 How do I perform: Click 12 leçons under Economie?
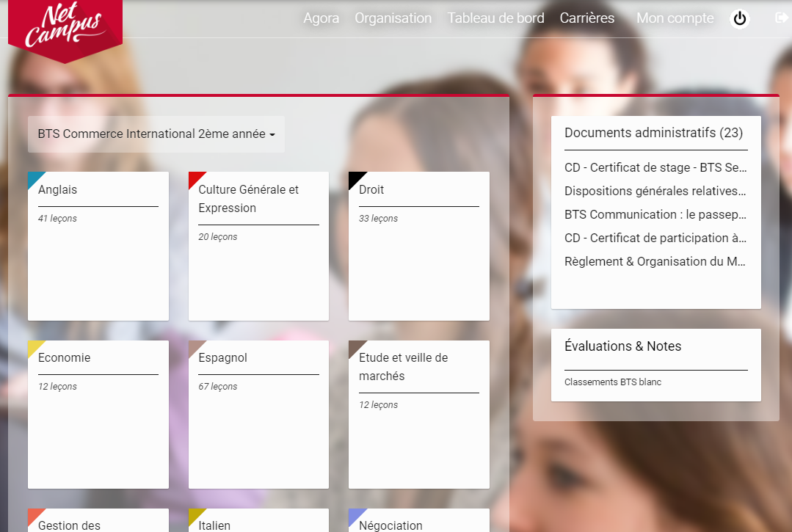(x=57, y=387)
